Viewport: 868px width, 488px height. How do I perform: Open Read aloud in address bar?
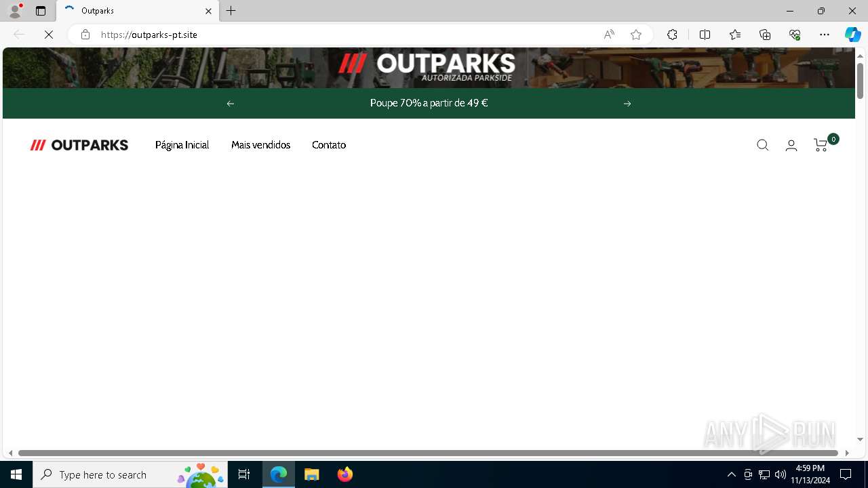[609, 35]
